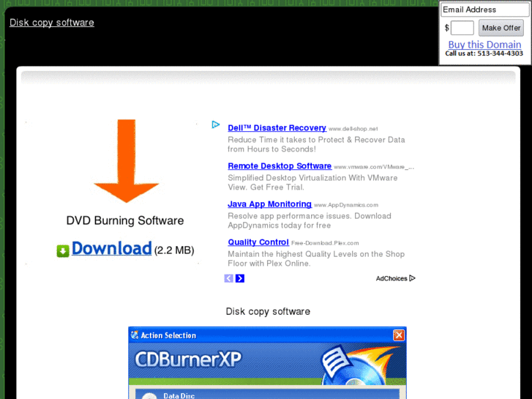Close the Action Selection dialog
Screen dimensions: 532x399
coord(399,335)
